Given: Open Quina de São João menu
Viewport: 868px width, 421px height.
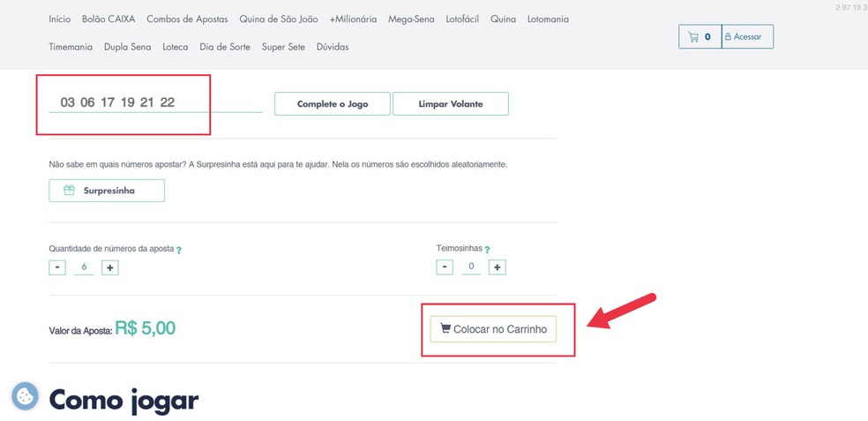Looking at the screenshot, I should point(279,19).
